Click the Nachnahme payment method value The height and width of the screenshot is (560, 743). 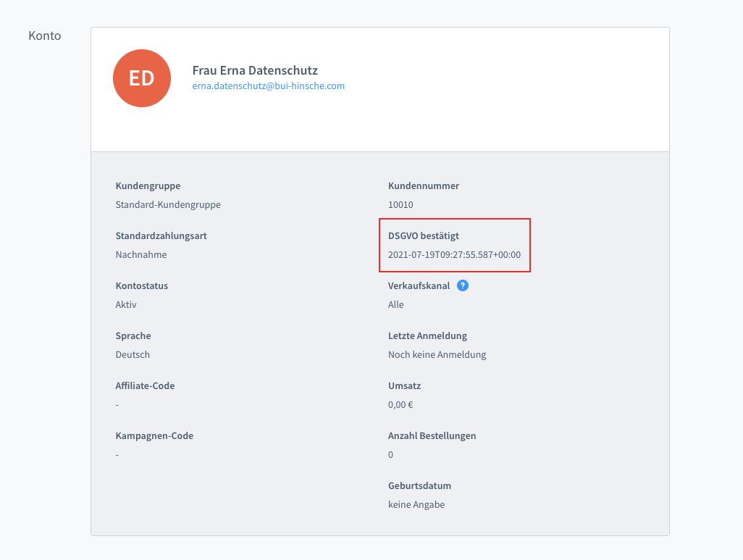click(x=141, y=254)
